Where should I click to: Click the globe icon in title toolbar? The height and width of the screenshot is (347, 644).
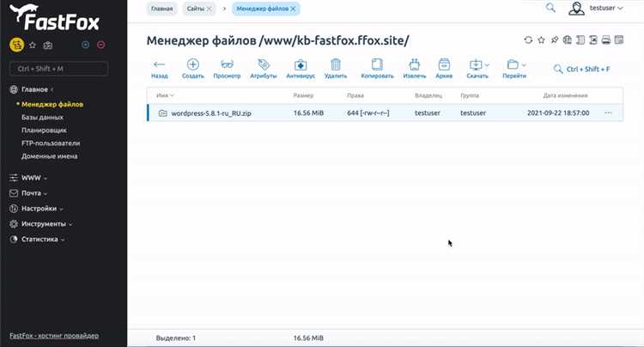click(568, 40)
